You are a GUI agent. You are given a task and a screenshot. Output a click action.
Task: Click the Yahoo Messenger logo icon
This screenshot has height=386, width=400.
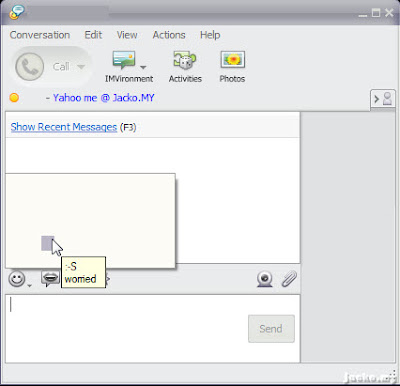coord(17,12)
